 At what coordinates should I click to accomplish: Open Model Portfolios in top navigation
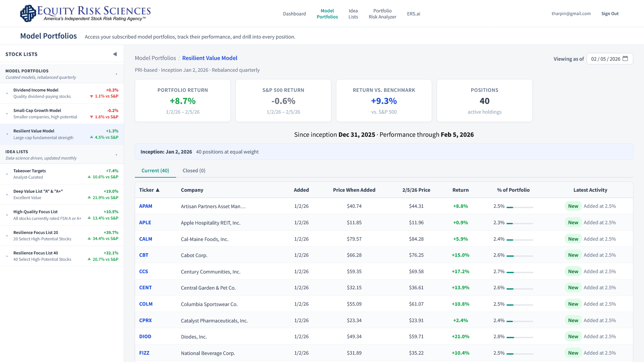click(327, 14)
